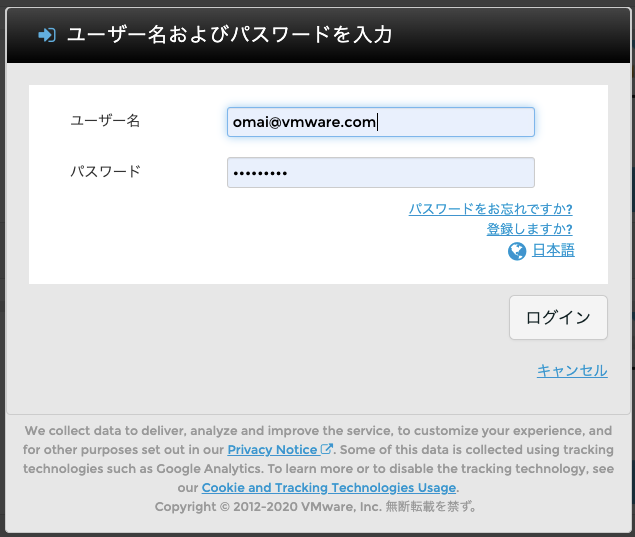Click the ログイン button
The image size is (635, 537).
coord(558,318)
